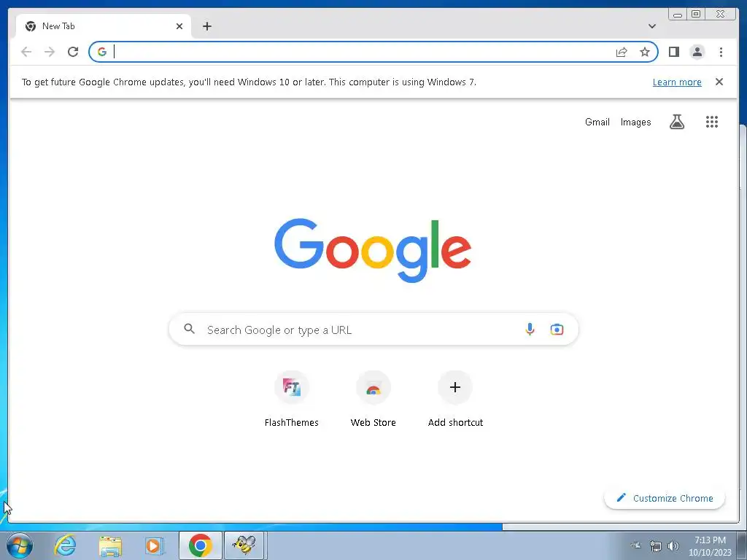Viewport: 747px width, 560px height.
Task: Add a new shortcut tile
Action: coord(455,399)
